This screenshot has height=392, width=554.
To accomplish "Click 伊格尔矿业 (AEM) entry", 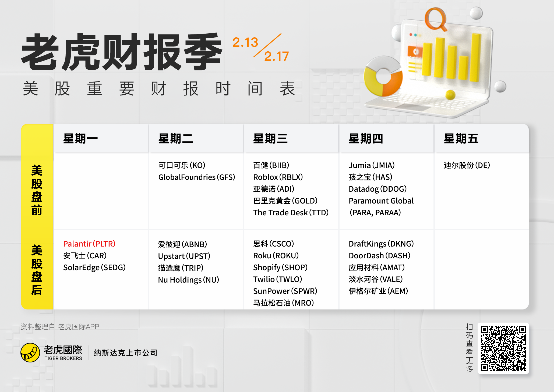I will pyautogui.click(x=378, y=291).
